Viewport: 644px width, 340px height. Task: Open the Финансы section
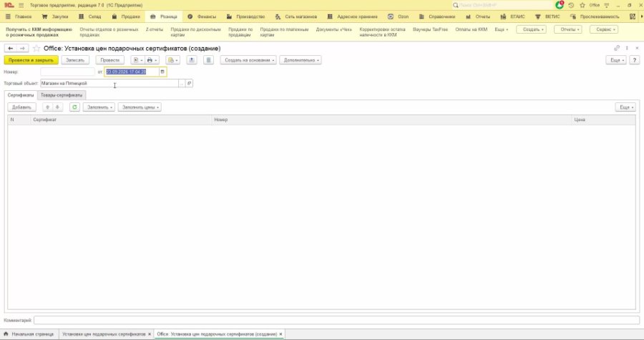click(202, 16)
